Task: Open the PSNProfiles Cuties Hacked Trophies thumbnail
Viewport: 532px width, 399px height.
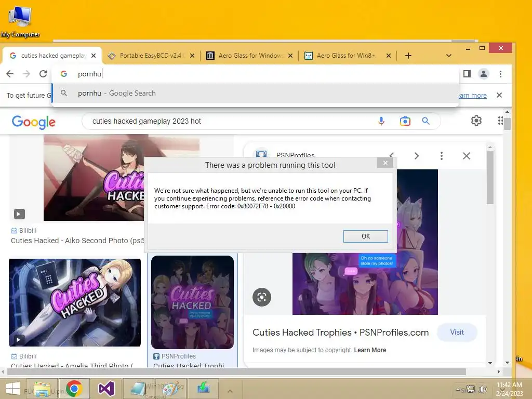Action: (x=192, y=302)
